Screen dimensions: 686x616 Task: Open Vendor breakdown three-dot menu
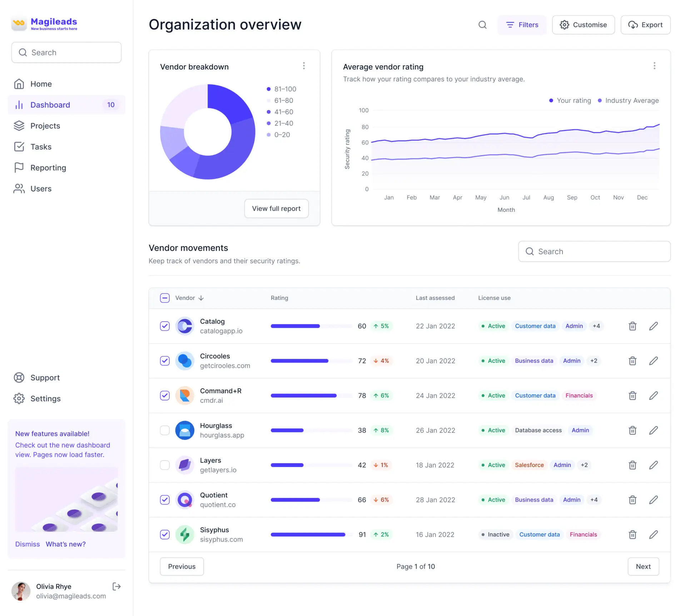click(304, 66)
